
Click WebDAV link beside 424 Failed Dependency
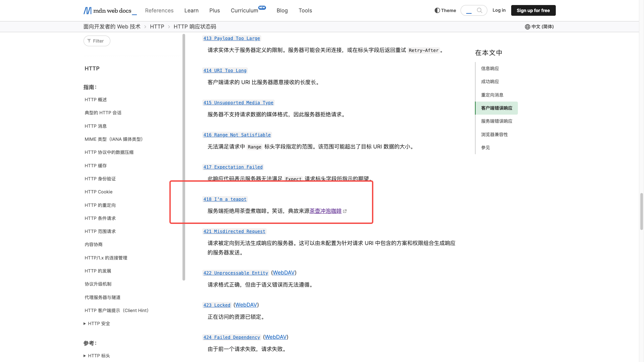coord(276,337)
